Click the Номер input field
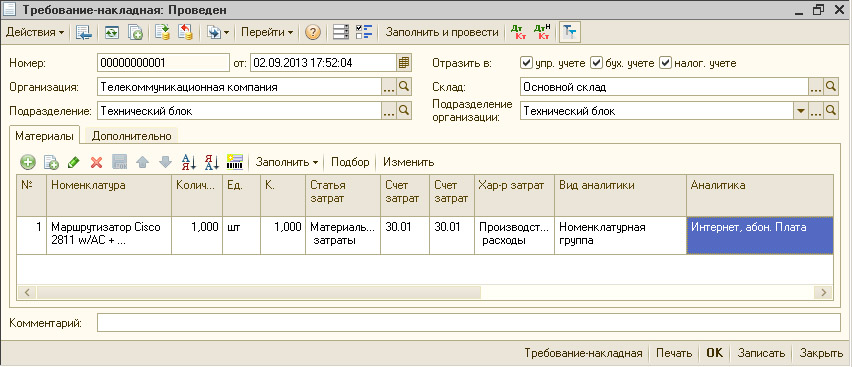 click(164, 63)
